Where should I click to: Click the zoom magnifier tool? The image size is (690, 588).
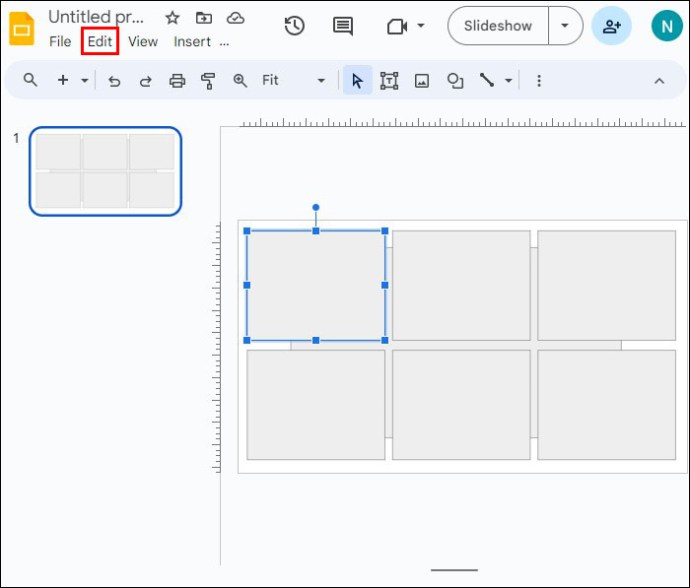click(x=240, y=81)
